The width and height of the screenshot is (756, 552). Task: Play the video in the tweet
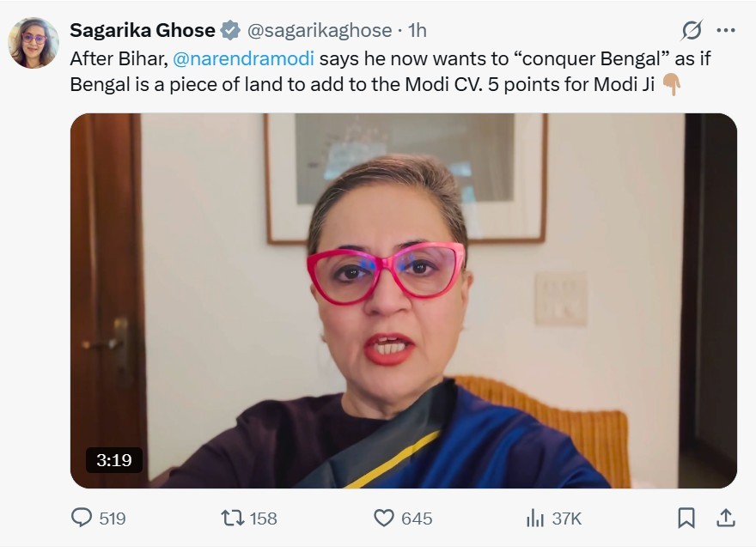point(403,300)
